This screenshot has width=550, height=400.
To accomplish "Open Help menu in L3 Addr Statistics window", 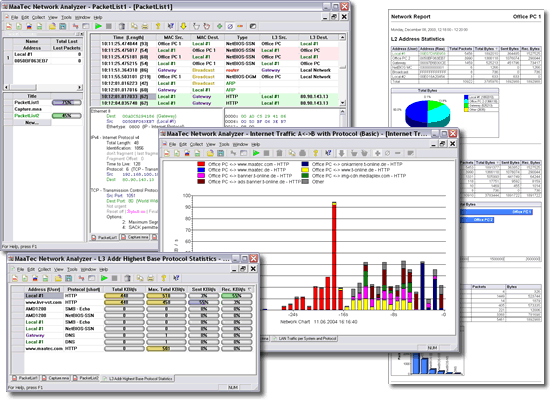I will (x=103, y=269).
